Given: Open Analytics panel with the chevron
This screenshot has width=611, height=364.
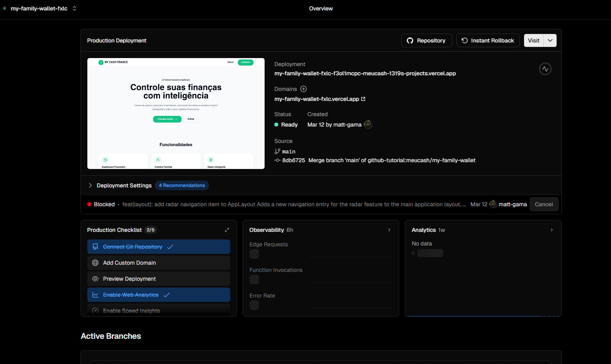Looking at the screenshot, I should pyautogui.click(x=552, y=230).
